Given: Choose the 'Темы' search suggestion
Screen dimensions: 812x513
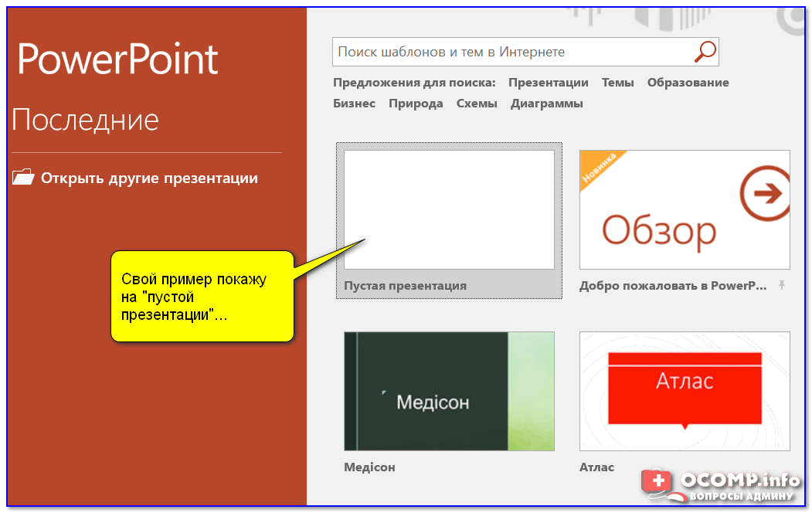Looking at the screenshot, I should (x=617, y=83).
